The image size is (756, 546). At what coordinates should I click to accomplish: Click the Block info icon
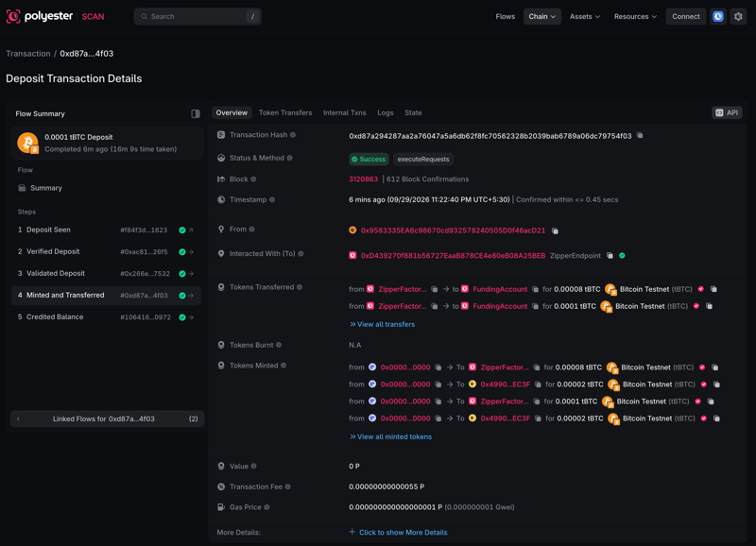coord(253,179)
